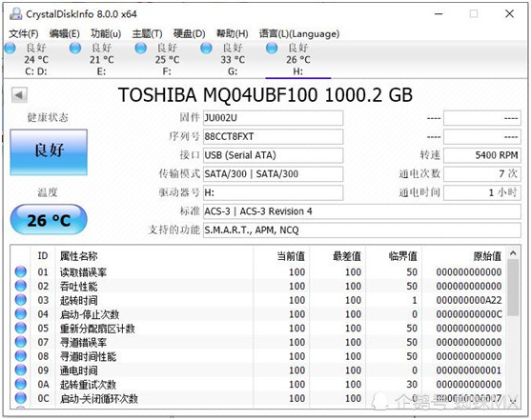The height and width of the screenshot is (420, 531).
Task: Select the 读取错误率 attribute row
Action: coord(259,271)
